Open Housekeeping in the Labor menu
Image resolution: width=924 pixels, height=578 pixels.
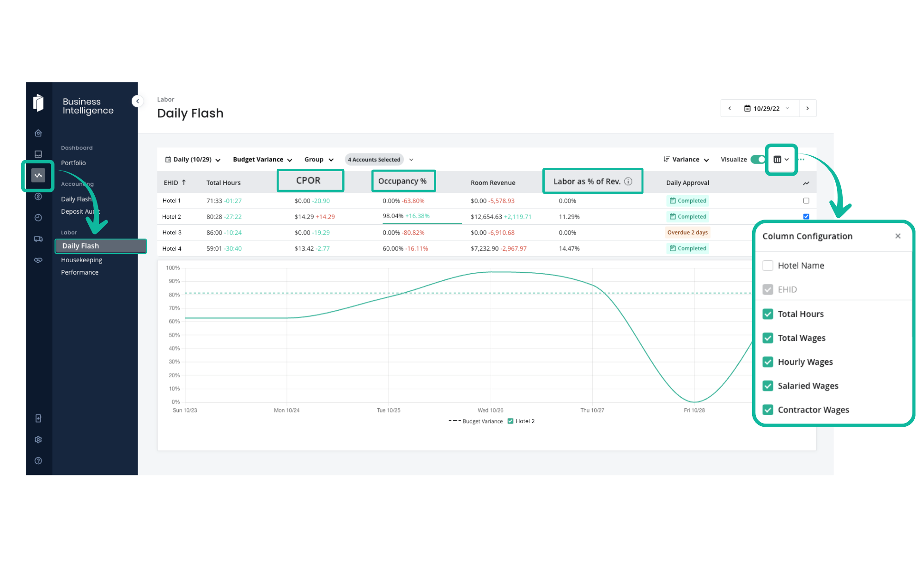pyautogui.click(x=82, y=260)
